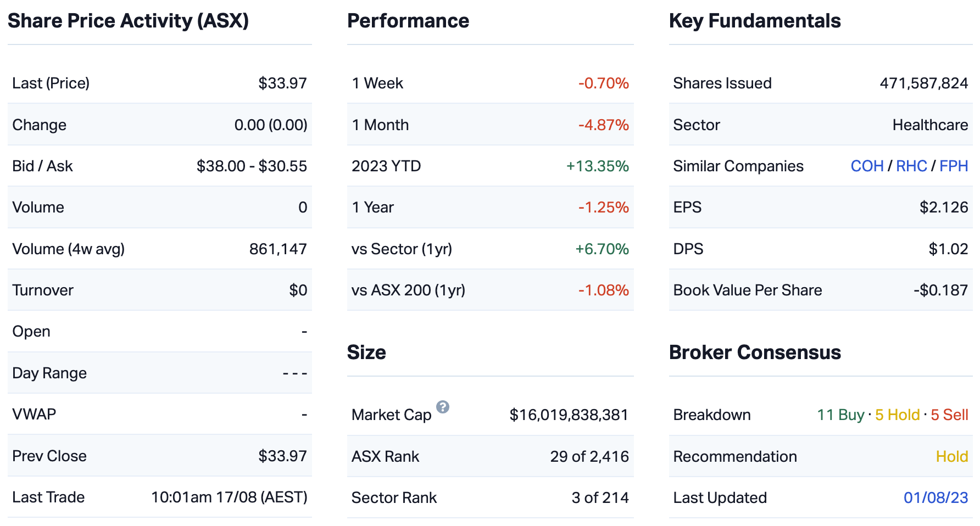Click the Healthcare sector value

tap(930, 125)
